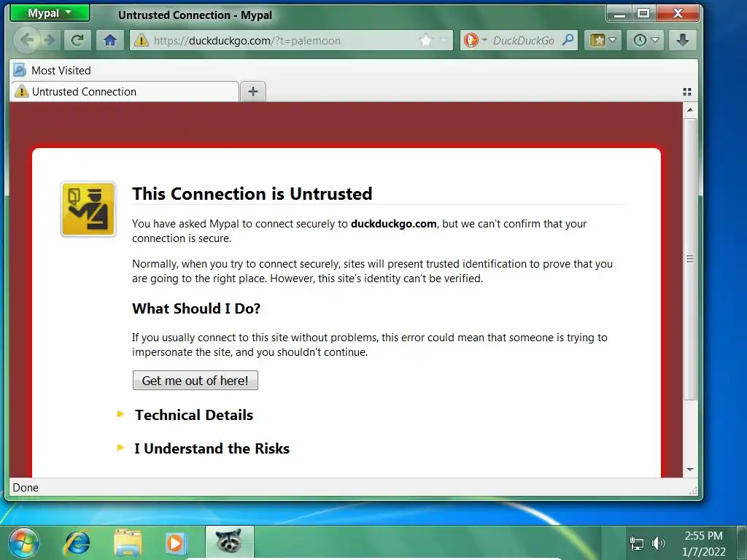Click the What Should I Do? heading

[x=196, y=308]
